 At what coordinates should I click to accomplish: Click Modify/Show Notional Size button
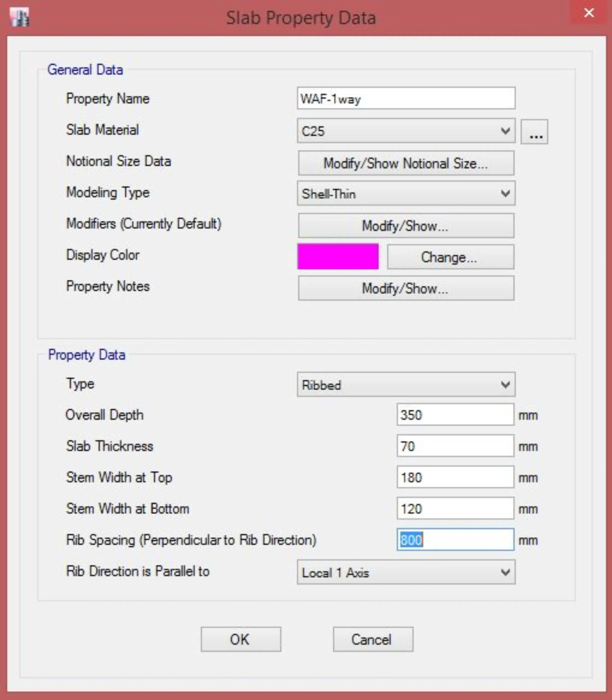coord(406,163)
